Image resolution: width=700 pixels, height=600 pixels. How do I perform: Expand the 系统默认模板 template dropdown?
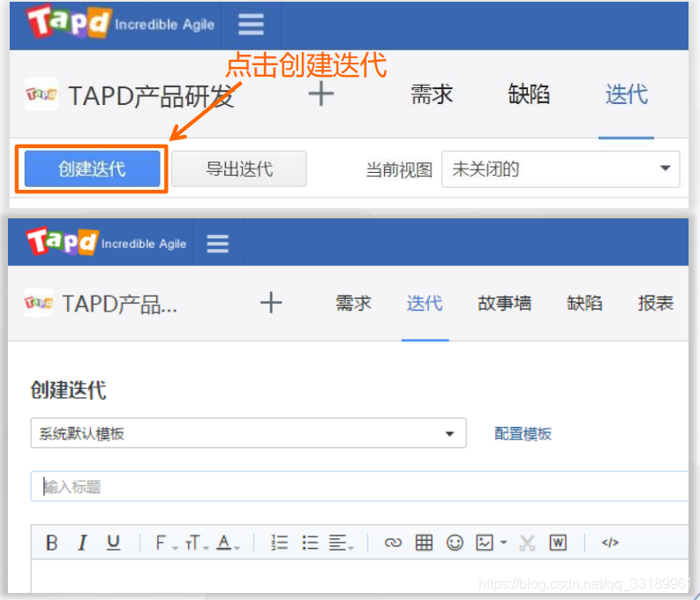(x=249, y=433)
